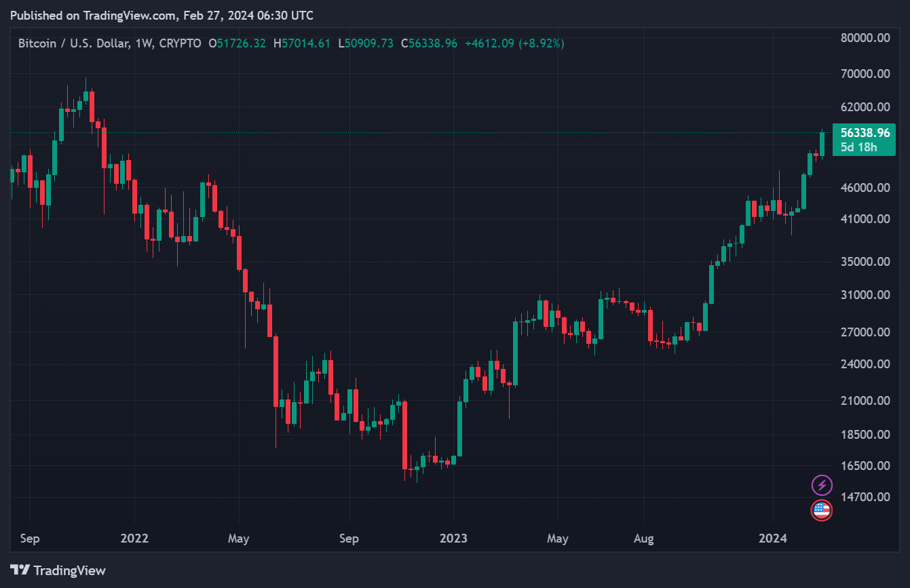Toggle the dotted price line on chart

click(x=407, y=133)
